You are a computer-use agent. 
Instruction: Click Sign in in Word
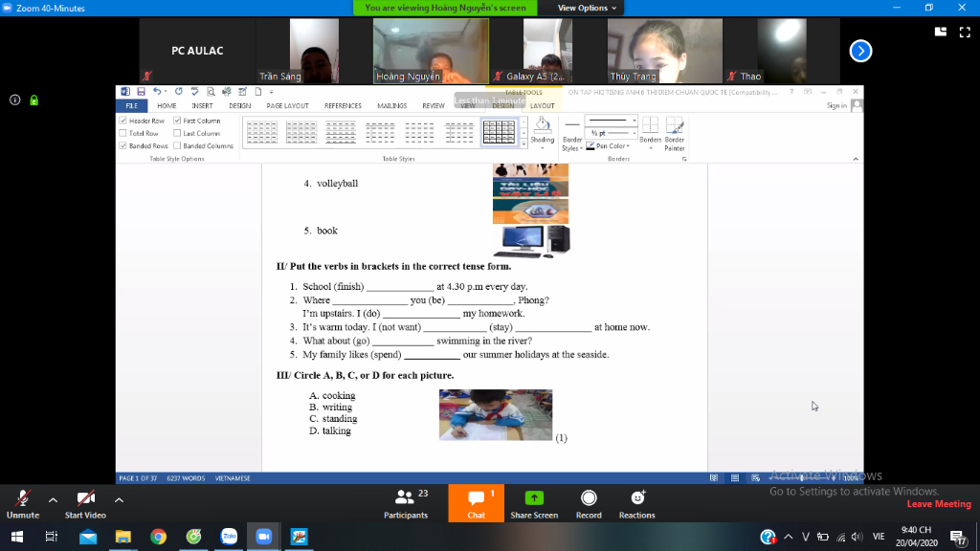pos(836,105)
